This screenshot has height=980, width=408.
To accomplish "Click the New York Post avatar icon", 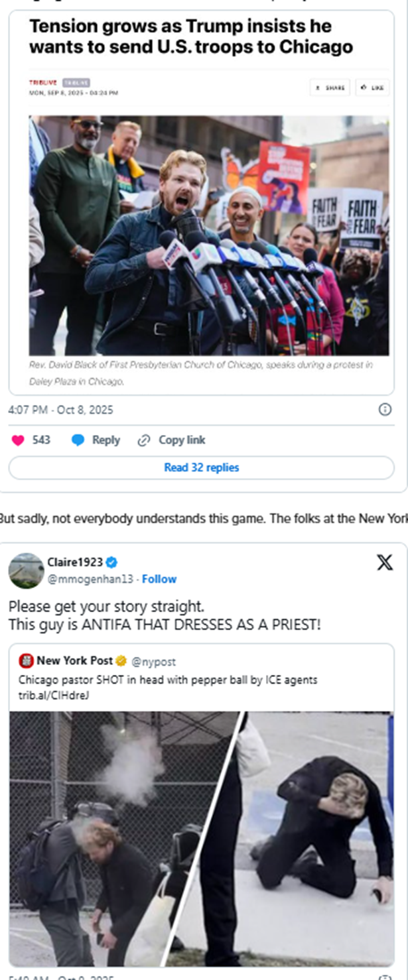I will (26, 661).
